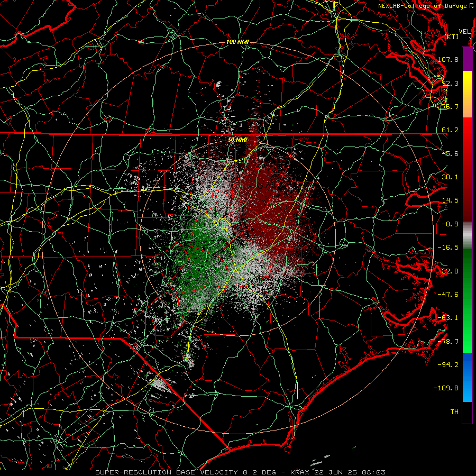Click the 30.1 scale value

coord(450,177)
